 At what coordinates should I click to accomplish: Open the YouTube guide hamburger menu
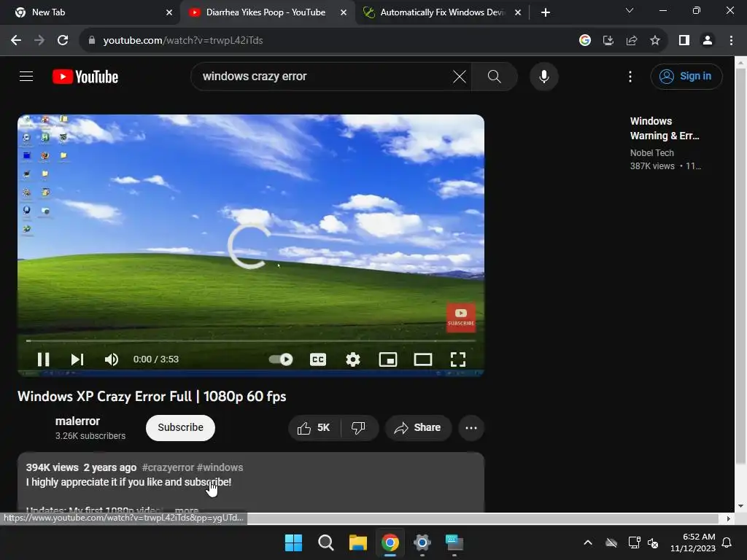[26, 76]
